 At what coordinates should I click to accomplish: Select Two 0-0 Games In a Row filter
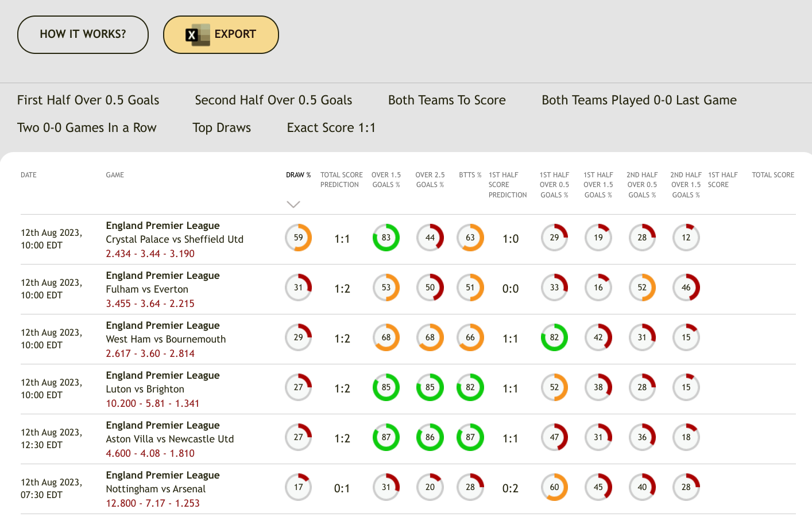point(87,127)
